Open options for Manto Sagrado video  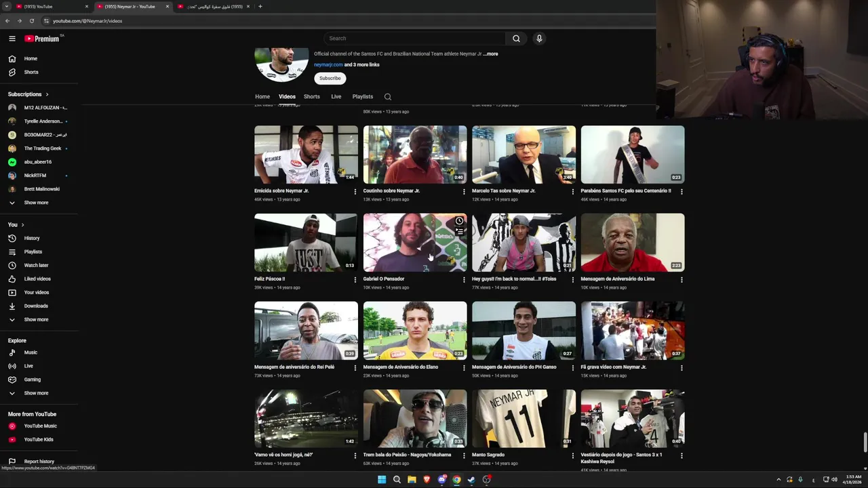(x=573, y=456)
